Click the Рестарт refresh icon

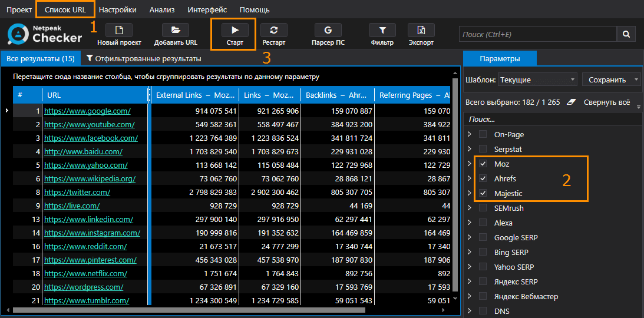click(274, 31)
